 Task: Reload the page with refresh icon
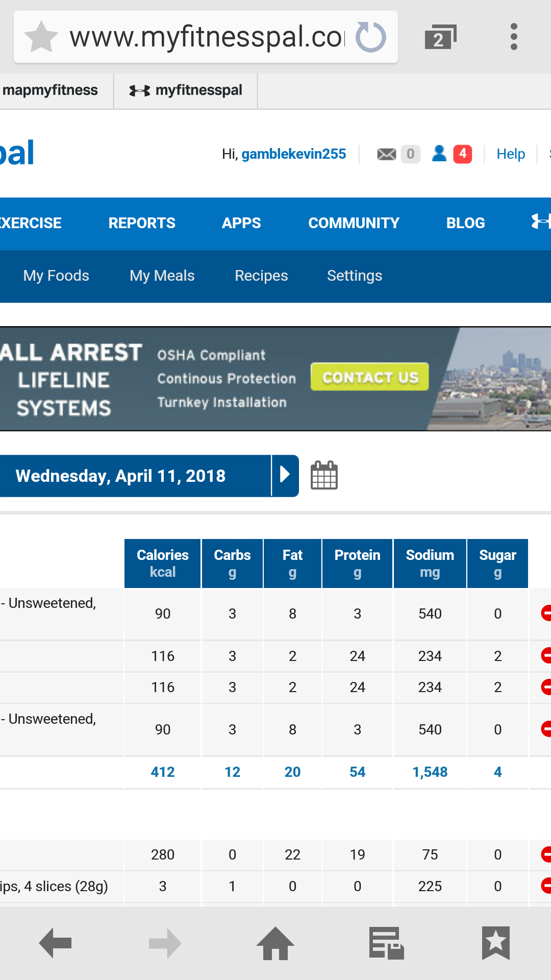(x=371, y=37)
